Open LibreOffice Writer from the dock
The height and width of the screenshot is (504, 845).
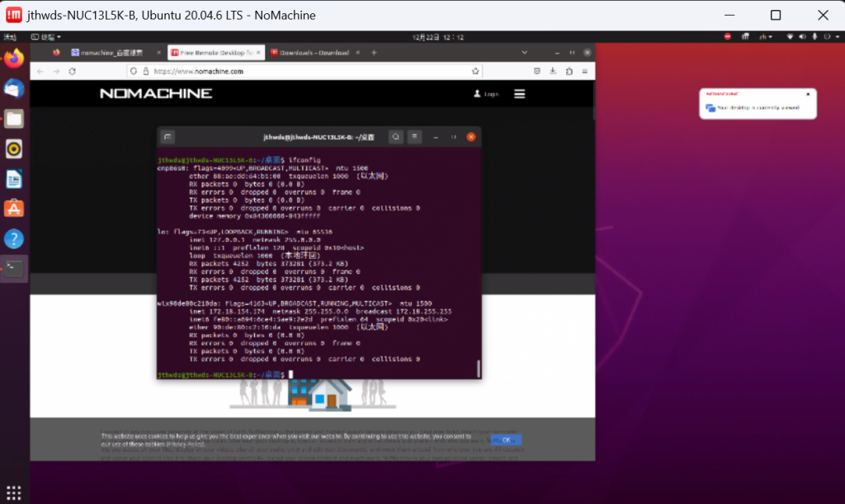(14, 179)
